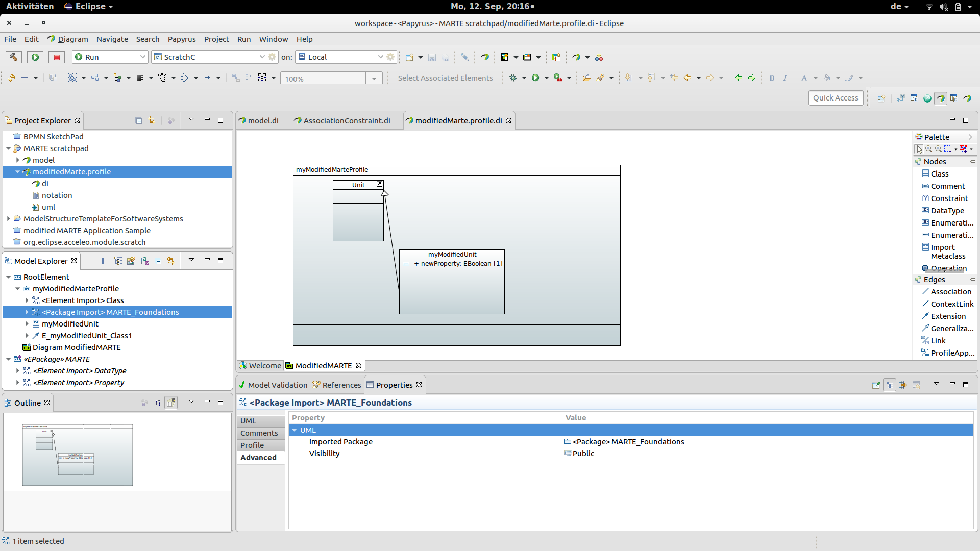Screen dimensions: 980x551
Task: Switch to the AssociationConstraint.di editor tab
Action: point(341,121)
